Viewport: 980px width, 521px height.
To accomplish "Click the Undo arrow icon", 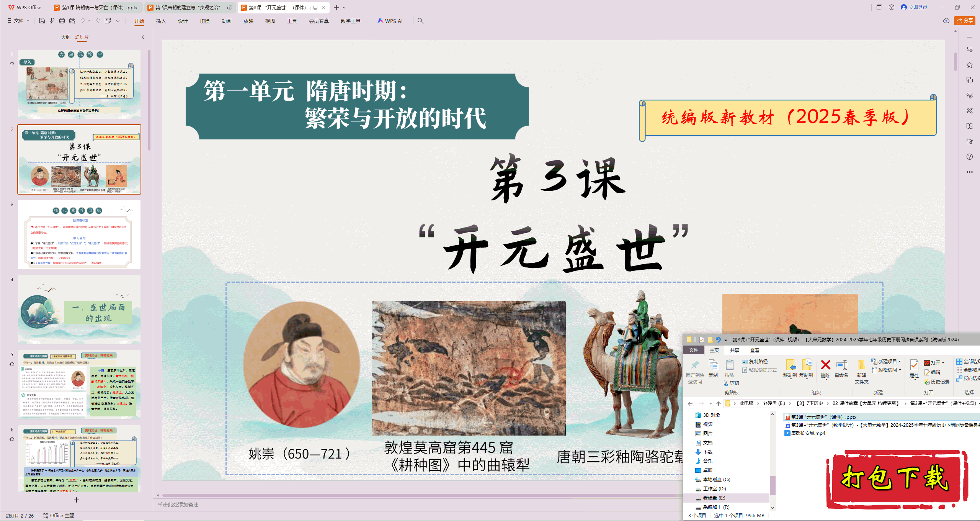I will click(82, 21).
